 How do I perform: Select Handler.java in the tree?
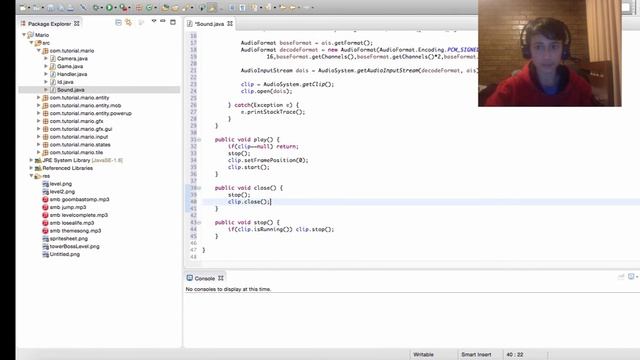(72, 74)
